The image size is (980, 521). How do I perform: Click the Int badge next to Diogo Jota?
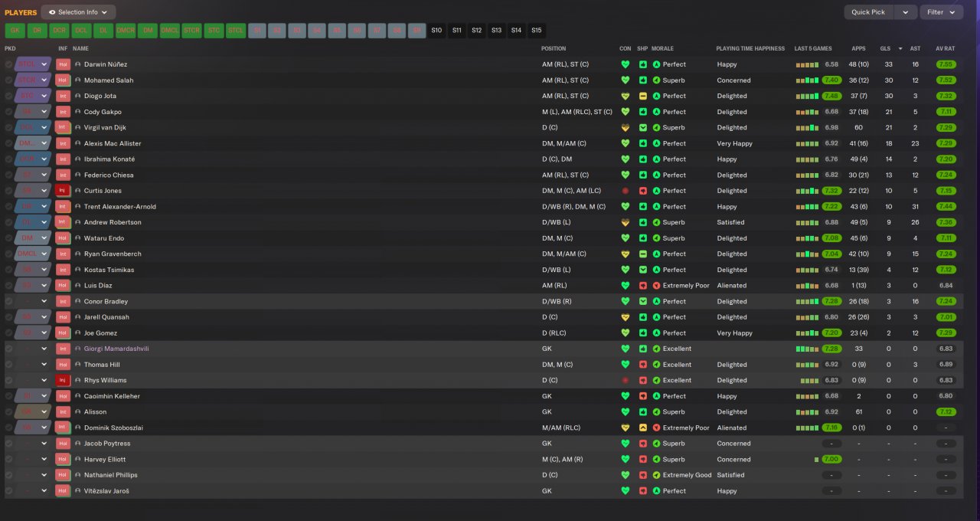[63, 96]
